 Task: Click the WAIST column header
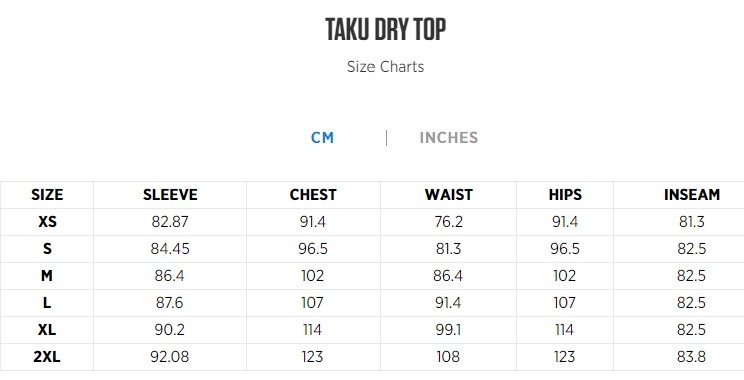tap(448, 195)
